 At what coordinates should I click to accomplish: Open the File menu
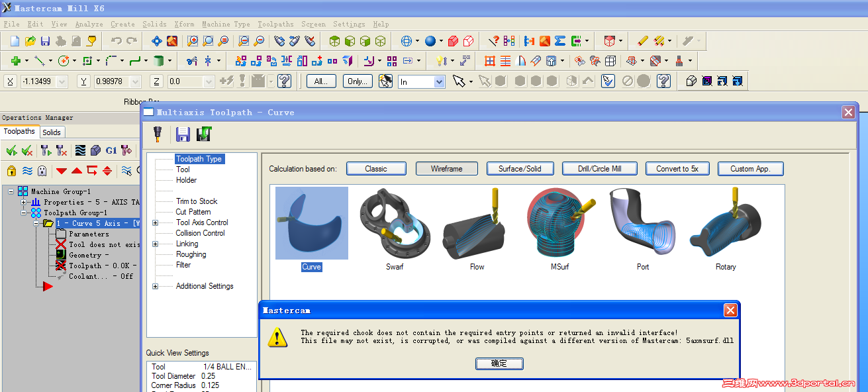click(11, 24)
